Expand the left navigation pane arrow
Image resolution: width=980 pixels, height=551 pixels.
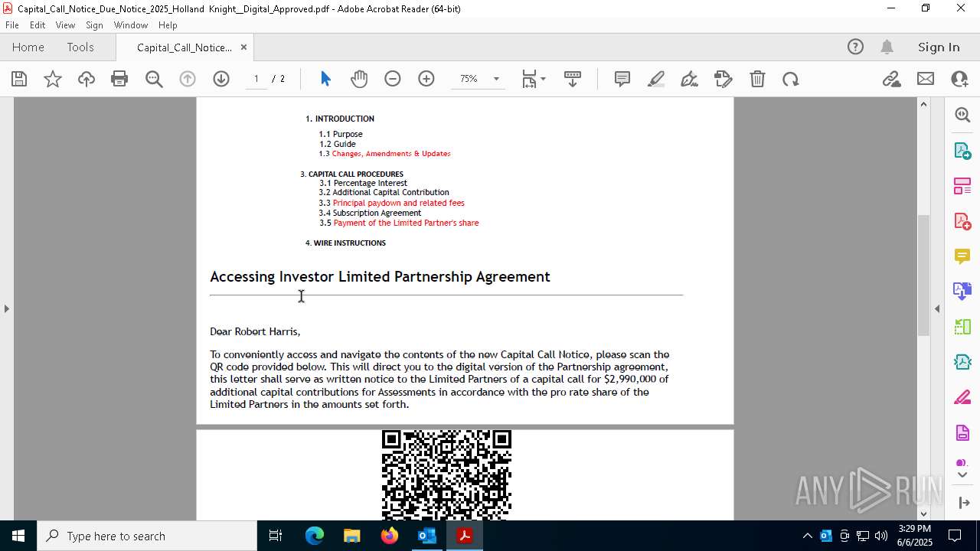click(x=6, y=308)
